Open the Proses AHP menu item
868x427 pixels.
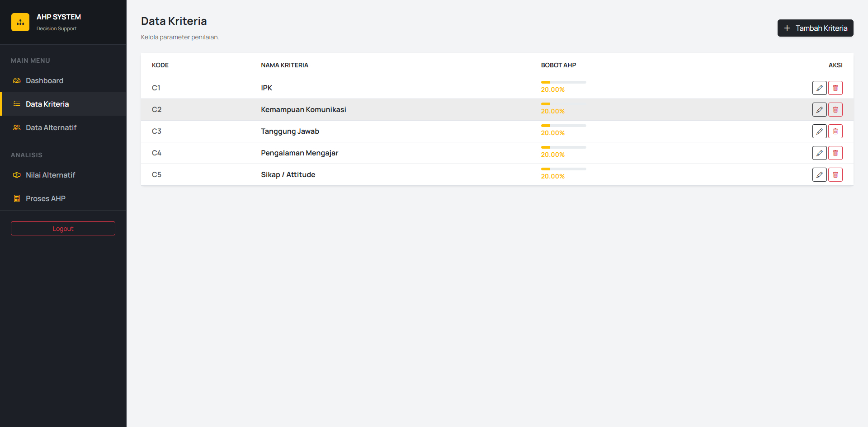(x=45, y=198)
